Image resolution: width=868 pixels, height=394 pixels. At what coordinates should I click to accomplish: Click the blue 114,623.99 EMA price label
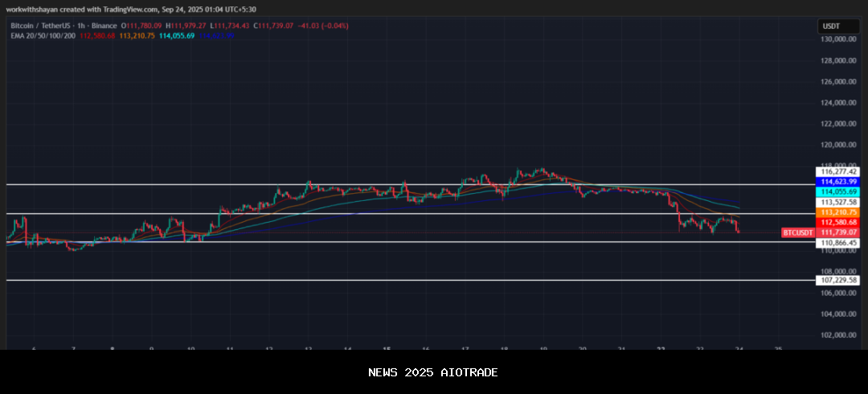[x=838, y=182]
